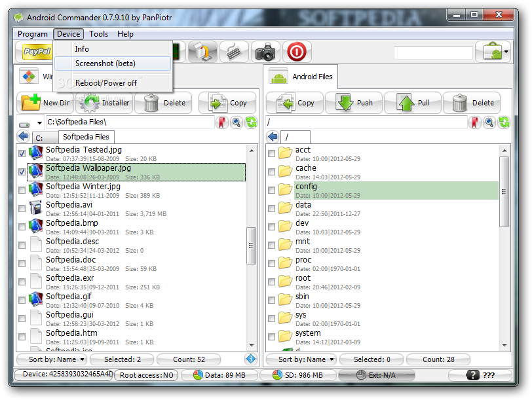Click the Windows list scroll down arrow
The width and height of the screenshot is (532, 400).
click(252, 346)
